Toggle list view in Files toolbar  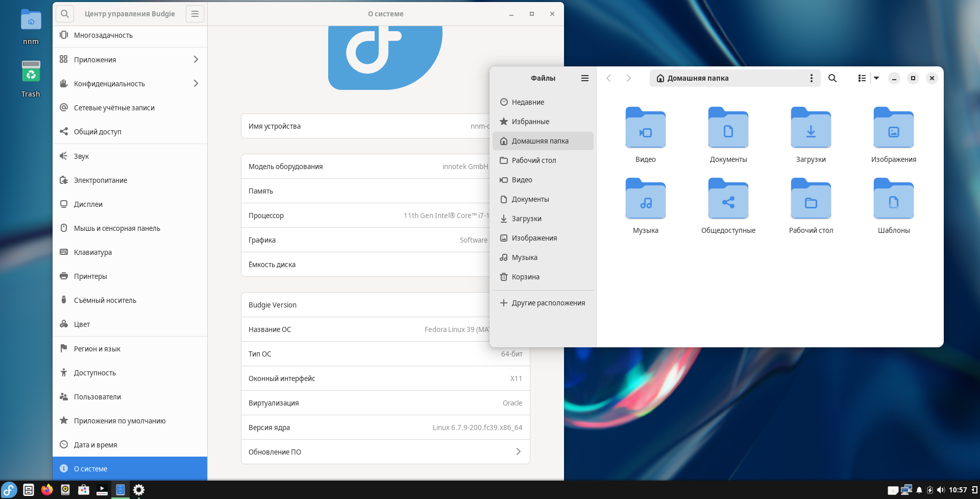[862, 78]
